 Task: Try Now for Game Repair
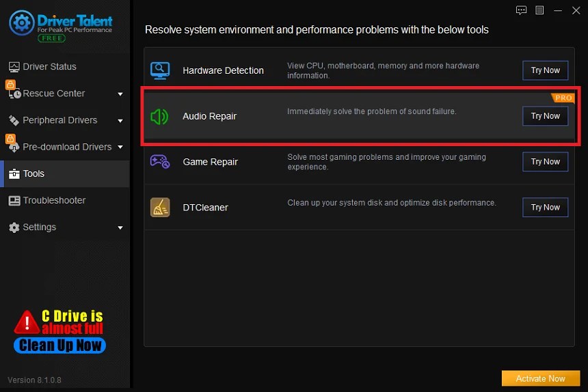coord(545,162)
